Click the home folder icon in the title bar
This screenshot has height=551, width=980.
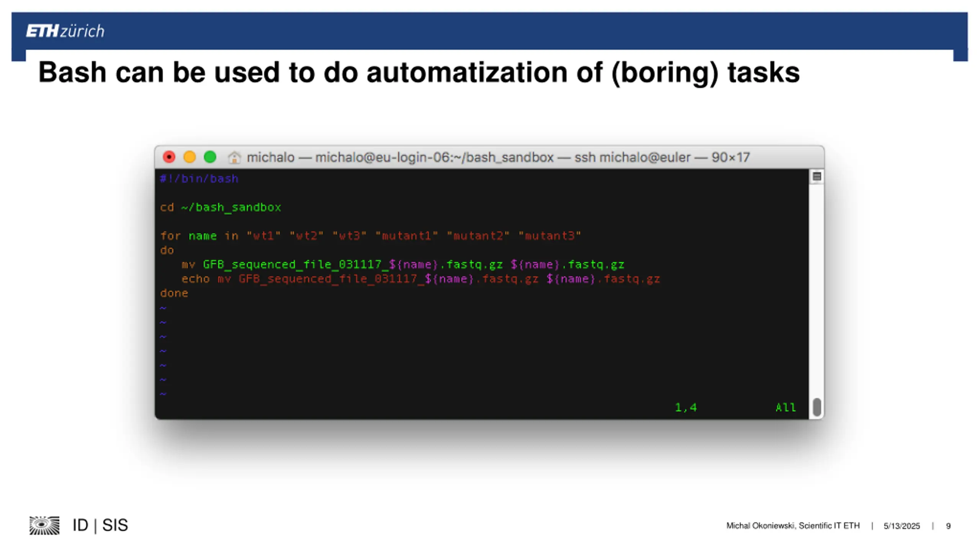[234, 158]
